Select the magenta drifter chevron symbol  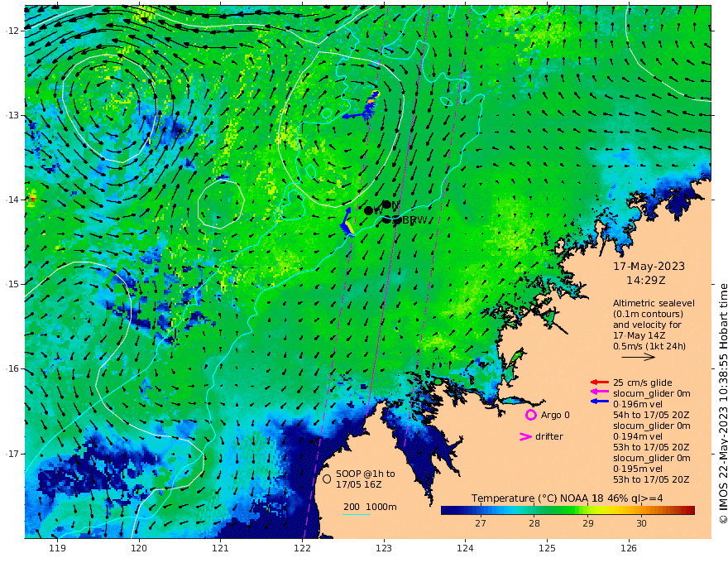pos(525,436)
